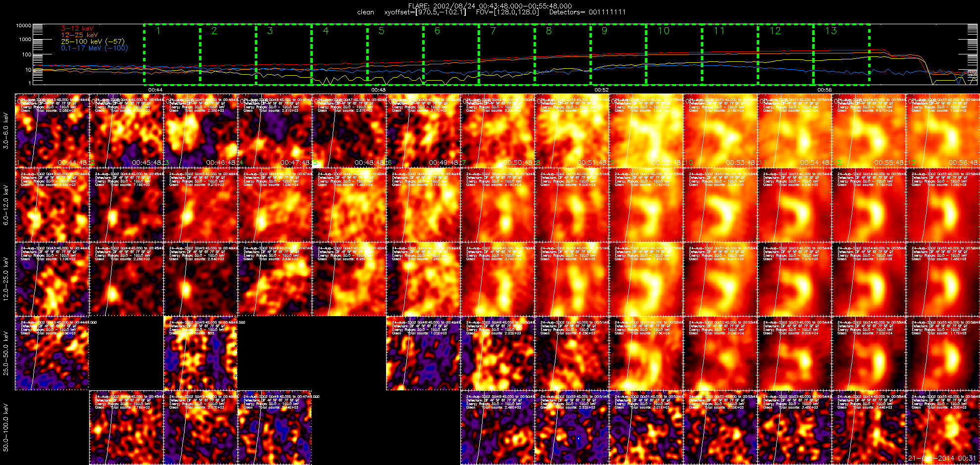Open the 25.0-50.0 keV image for interval 3

[x=200, y=353]
